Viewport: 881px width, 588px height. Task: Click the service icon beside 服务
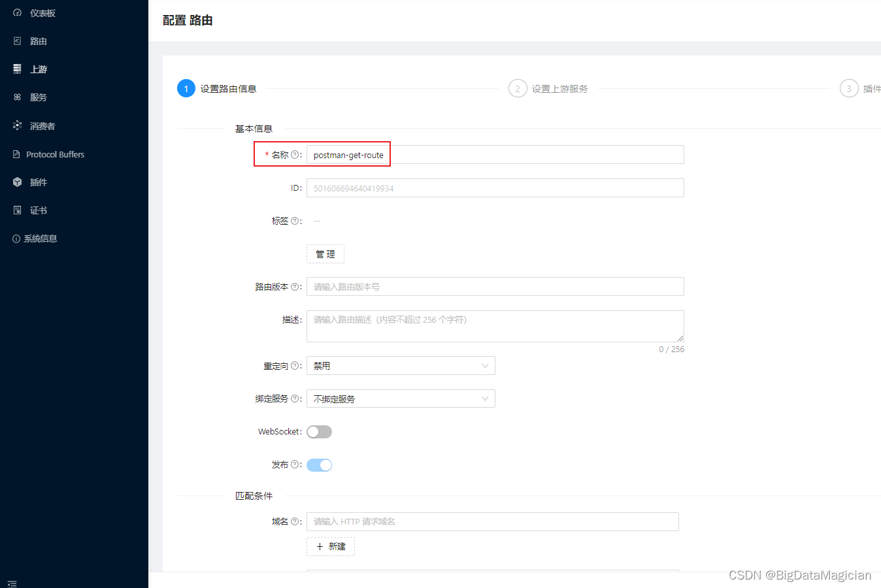click(18, 97)
